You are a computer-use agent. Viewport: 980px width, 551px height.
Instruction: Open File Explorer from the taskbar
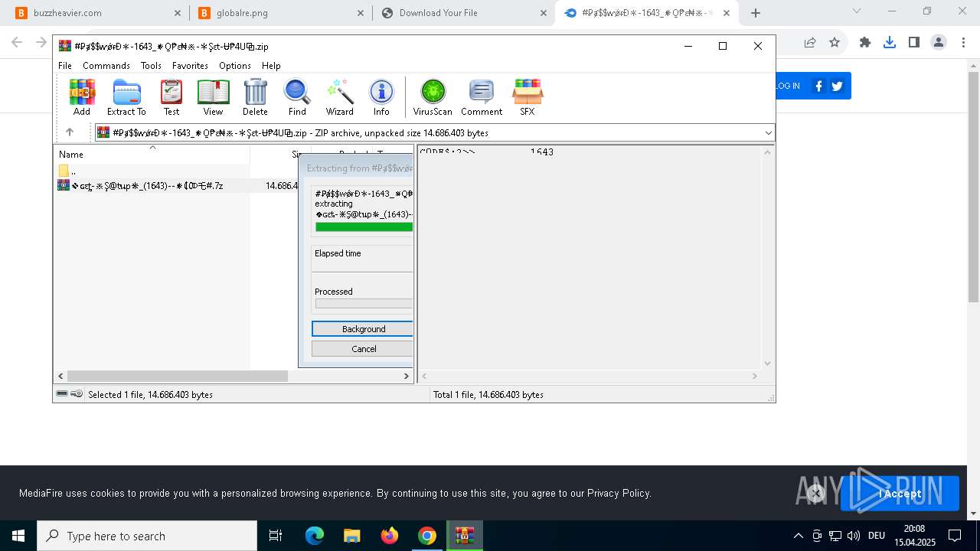[x=352, y=536]
